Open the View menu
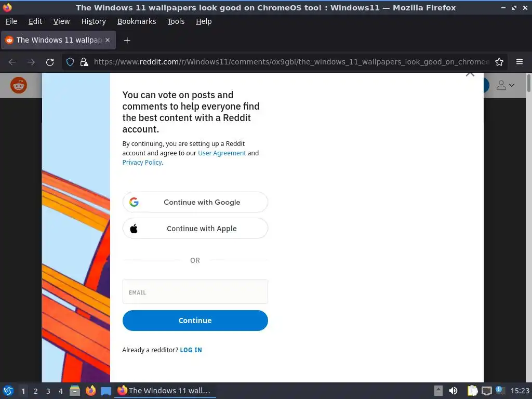532x399 pixels. [x=61, y=21]
